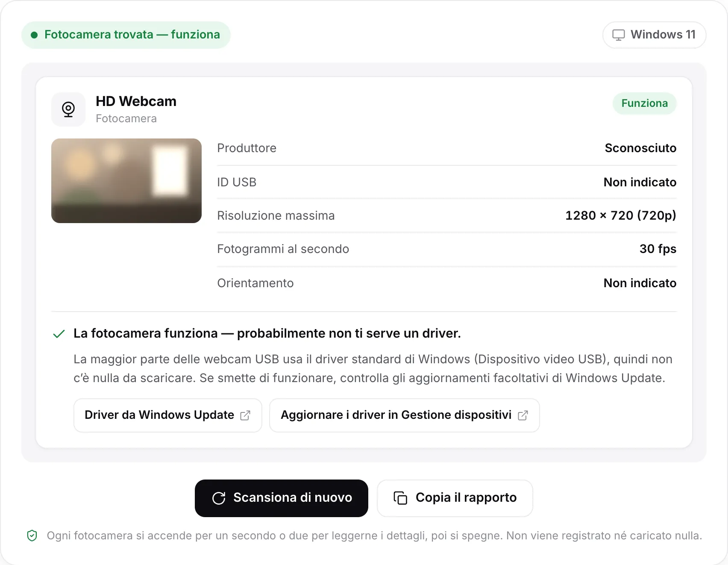
Task: Click the privacy note Ogni fotocamera si accende
Action: tap(374, 536)
